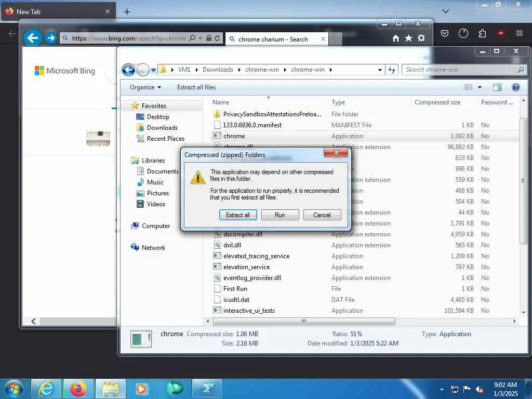The width and height of the screenshot is (532, 399).
Task: Click the change your view icon
Action: pyautogui.click(x=469, y=87)
